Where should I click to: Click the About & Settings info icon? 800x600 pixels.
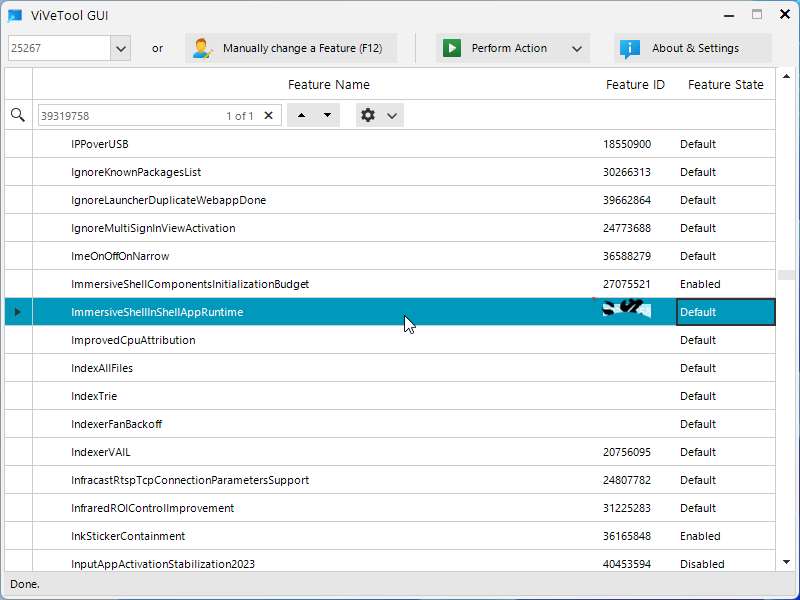pos(630,48)
